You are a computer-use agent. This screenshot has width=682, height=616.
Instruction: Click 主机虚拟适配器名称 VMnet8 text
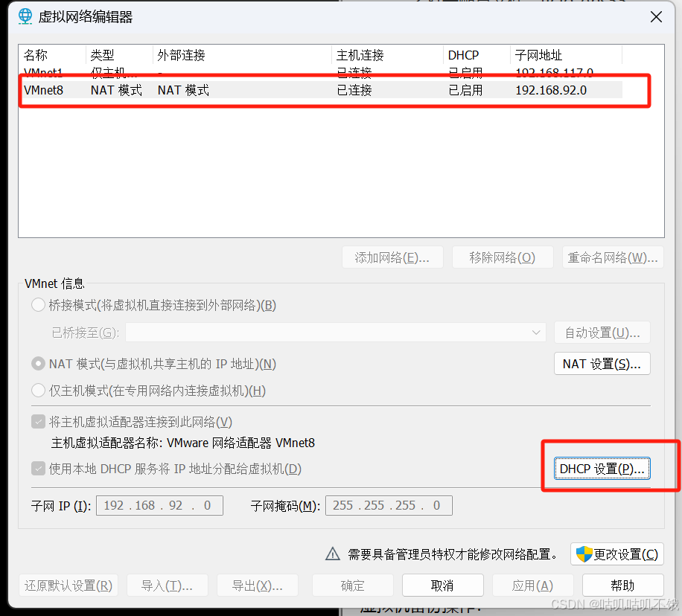(183, 443)
